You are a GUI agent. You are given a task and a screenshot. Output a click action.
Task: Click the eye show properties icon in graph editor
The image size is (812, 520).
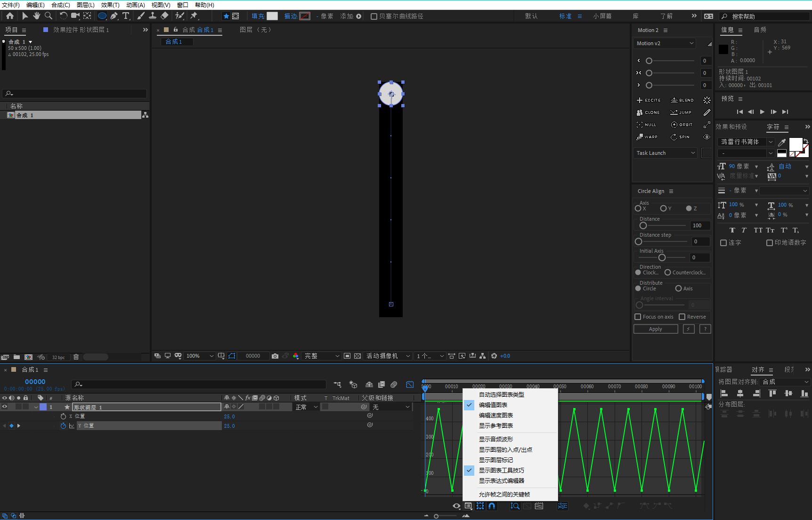point(456,506)
